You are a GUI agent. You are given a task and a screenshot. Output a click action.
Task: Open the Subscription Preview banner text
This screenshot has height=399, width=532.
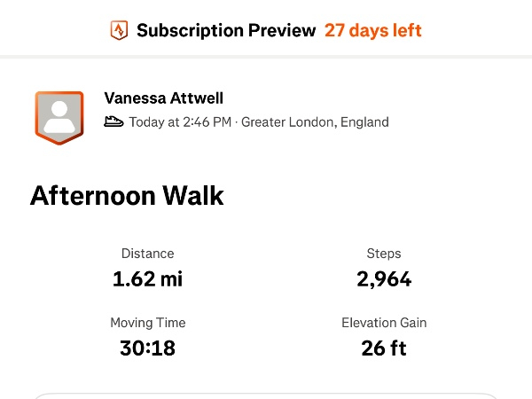pos(226,31)
